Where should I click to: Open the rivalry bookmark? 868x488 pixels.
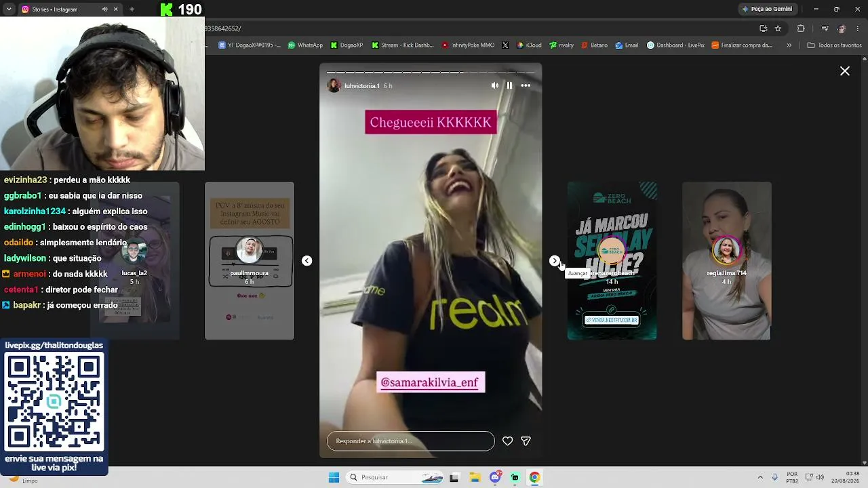[561, 45]
